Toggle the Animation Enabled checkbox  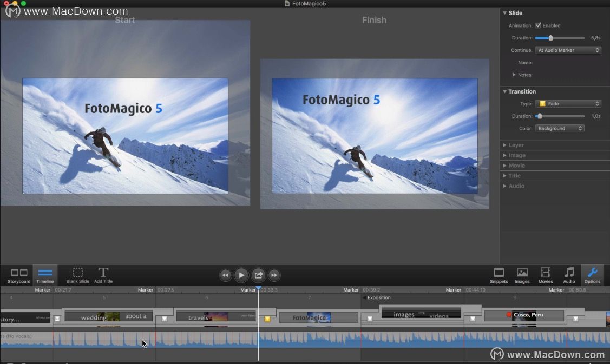pyautogui.click(x=538, y=25)
